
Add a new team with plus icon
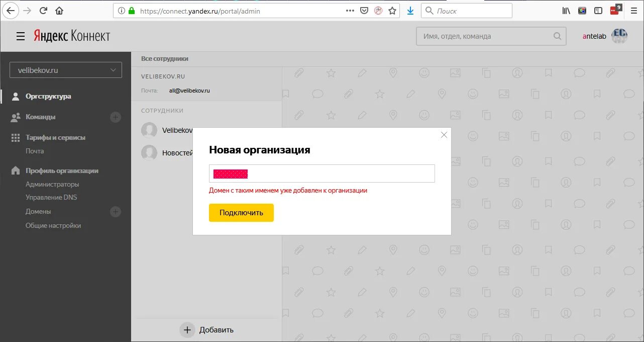[x=116, y=117]
